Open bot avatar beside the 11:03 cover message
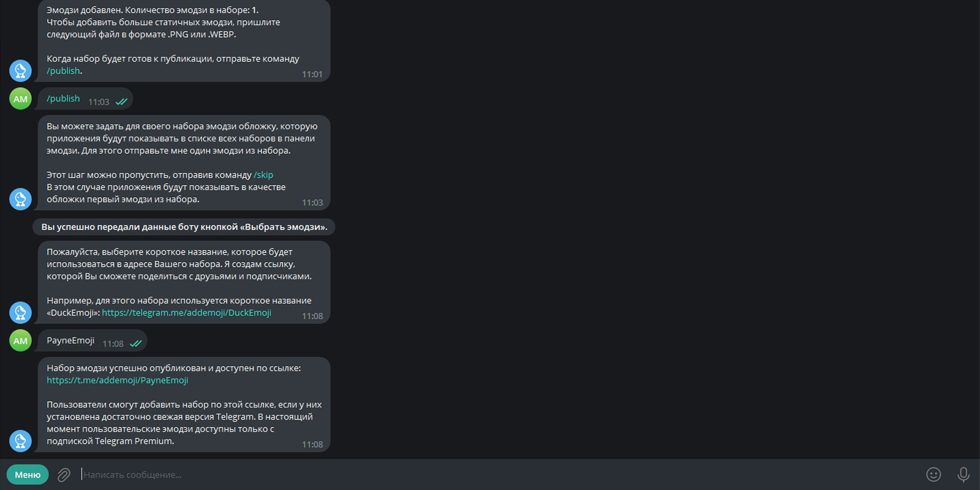 tap(20, 199)
